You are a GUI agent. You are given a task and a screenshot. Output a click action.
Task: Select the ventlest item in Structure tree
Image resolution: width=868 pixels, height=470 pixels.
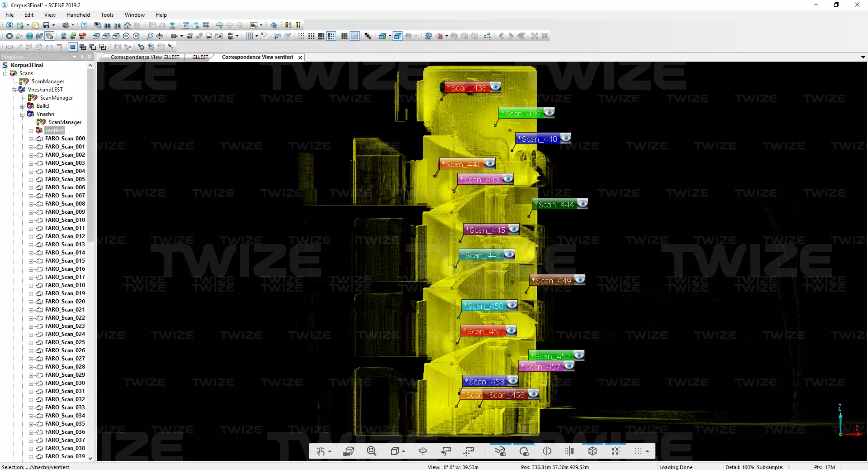coord(54,130)
